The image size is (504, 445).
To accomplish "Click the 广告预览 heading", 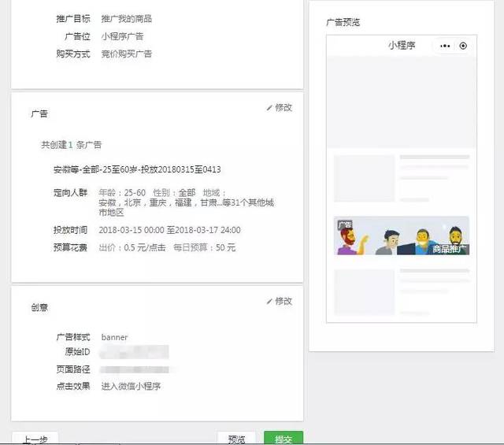I will (x=343, y=23).
